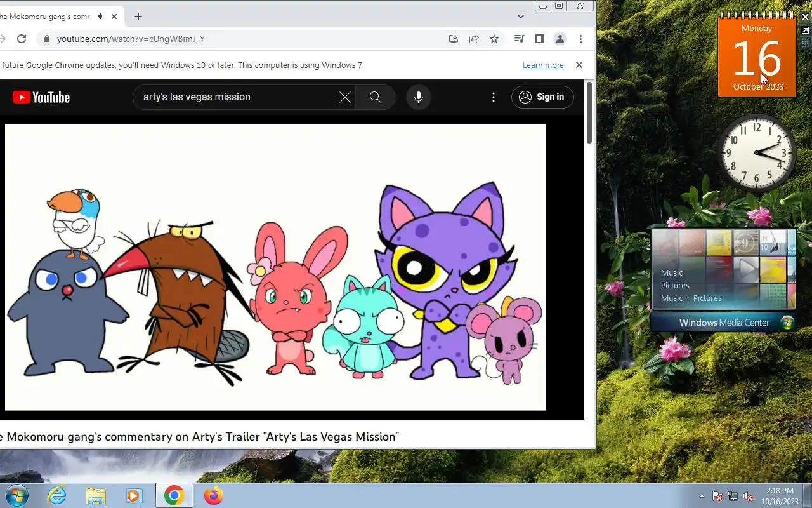Open the volume speaker tray icon
Viewport: 812px width, 508px height.
click(x=748, y=496)
